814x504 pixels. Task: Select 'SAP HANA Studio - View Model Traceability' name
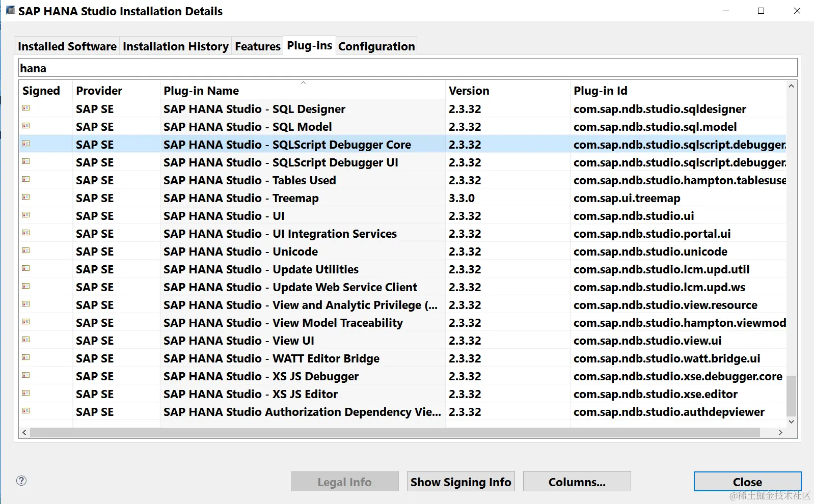tap(283, 323)
